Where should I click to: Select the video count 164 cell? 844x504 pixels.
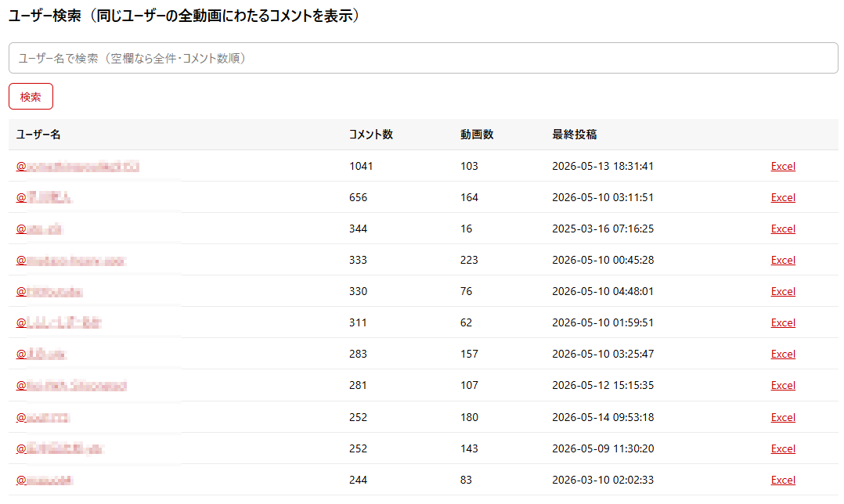click(470, 197)
